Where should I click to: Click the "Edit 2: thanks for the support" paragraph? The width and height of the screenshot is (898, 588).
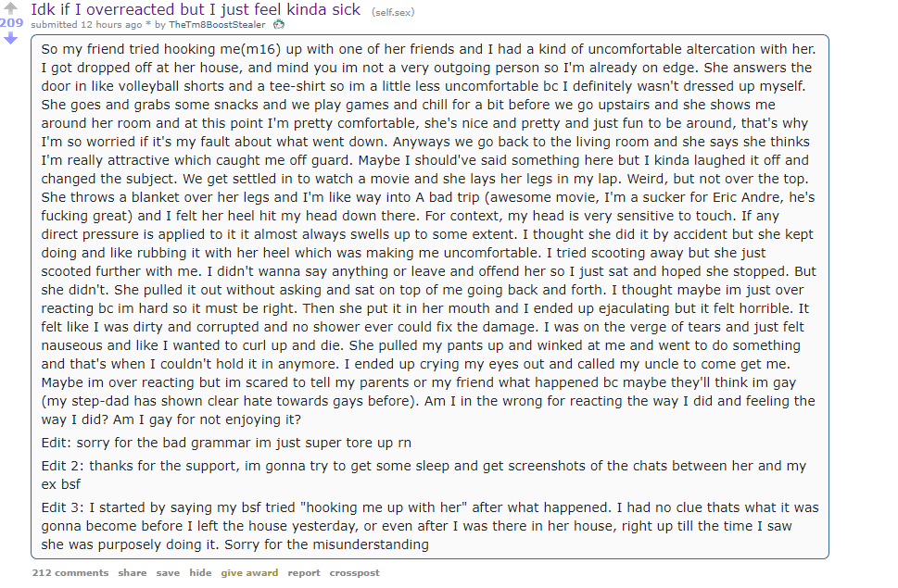click(424, 475)
